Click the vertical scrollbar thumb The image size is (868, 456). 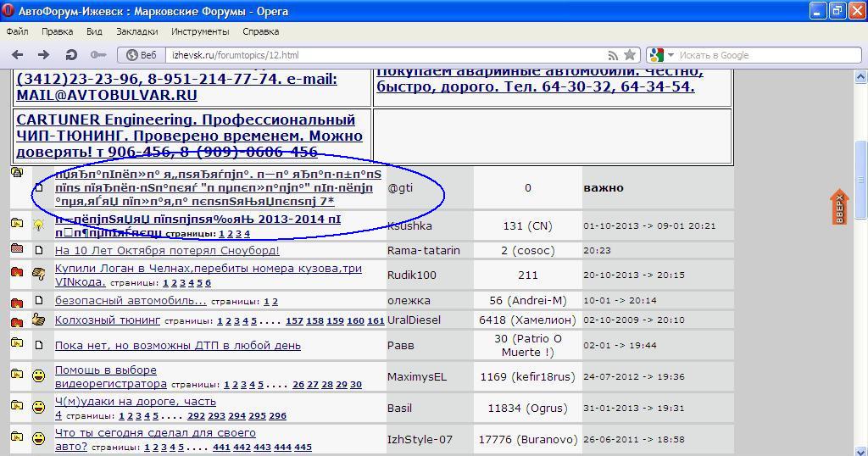pos(861,178)
